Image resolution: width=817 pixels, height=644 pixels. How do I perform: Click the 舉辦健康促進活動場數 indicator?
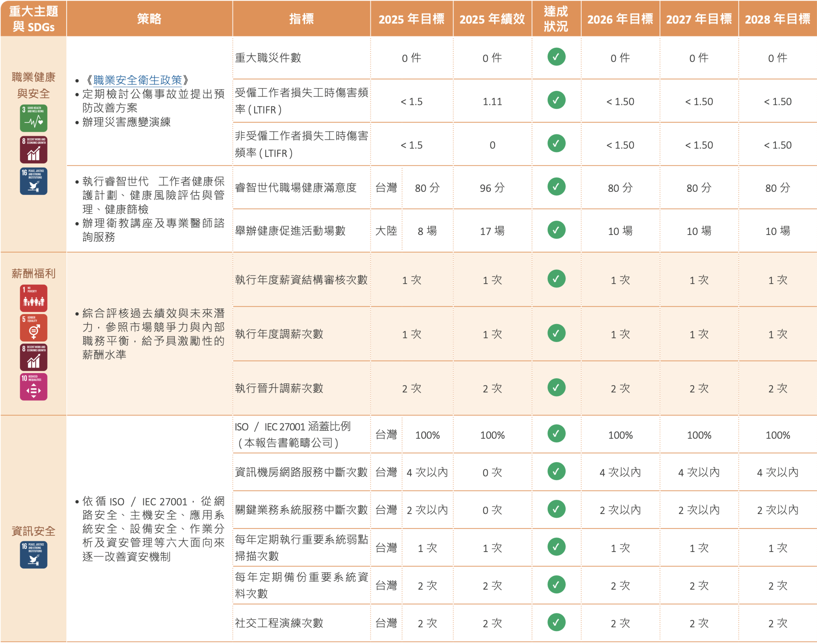pyautogui.click(x=290, y=231)
